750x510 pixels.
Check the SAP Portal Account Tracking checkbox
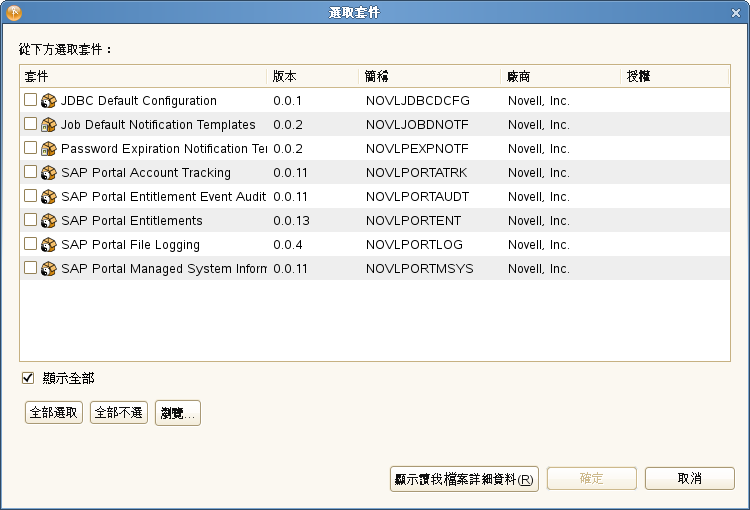click(x=30, y=171)
